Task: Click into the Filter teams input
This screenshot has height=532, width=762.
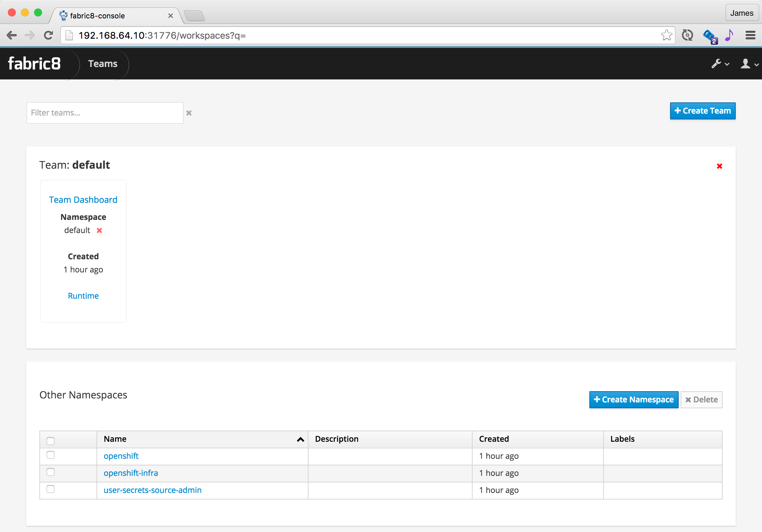Action: tap(105, 113)
